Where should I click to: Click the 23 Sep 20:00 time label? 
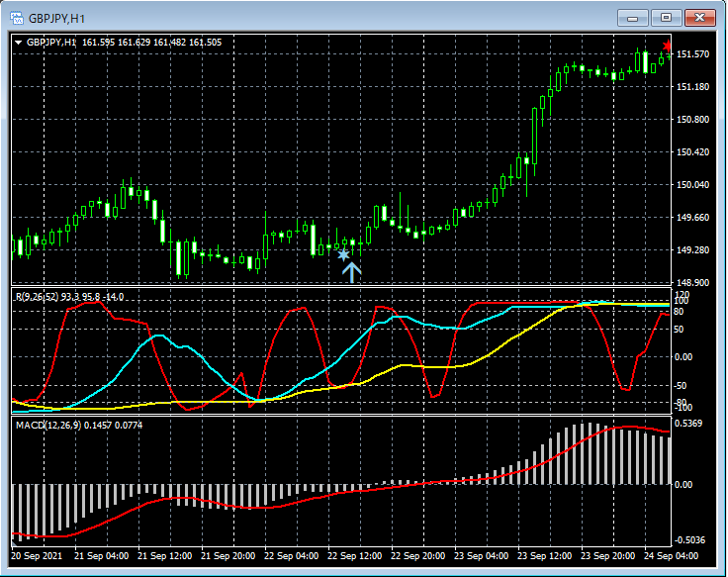pyautogui.click(x=607, y=556)
